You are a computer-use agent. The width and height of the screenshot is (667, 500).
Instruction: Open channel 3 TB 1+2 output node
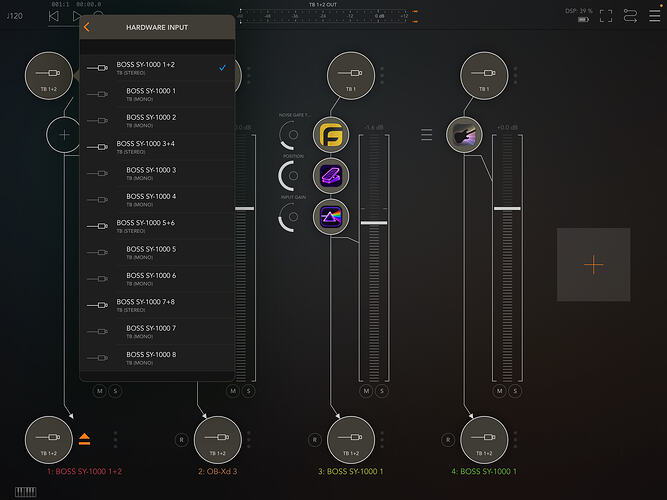351,440
